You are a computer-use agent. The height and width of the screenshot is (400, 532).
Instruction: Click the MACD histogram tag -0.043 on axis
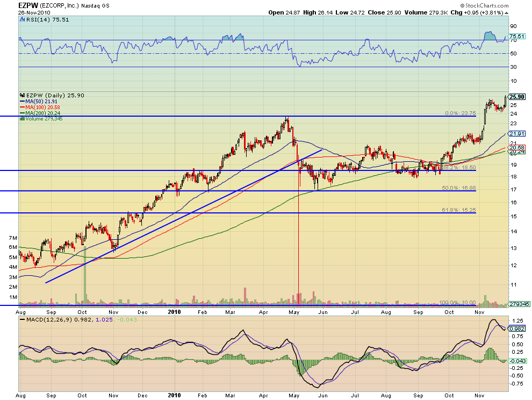(x=517, y=361)
